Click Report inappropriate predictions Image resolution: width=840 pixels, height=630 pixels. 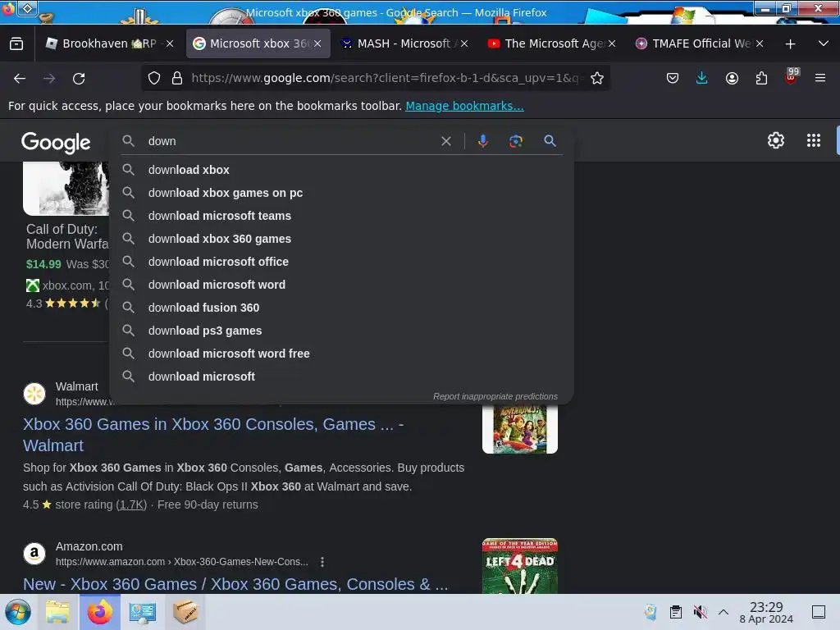(x=495, y=396)
